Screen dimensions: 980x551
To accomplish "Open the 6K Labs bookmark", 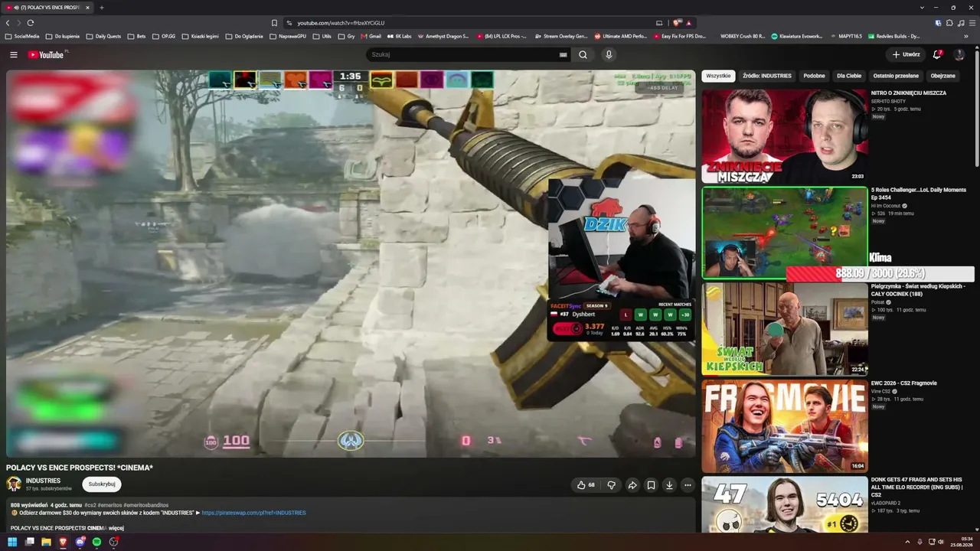I will (x=400, y=36).
